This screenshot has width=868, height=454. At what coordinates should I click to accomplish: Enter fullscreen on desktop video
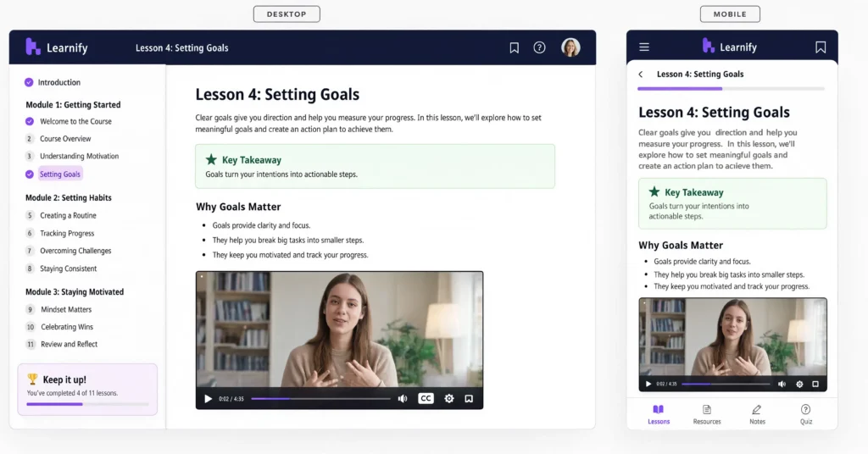469,399
